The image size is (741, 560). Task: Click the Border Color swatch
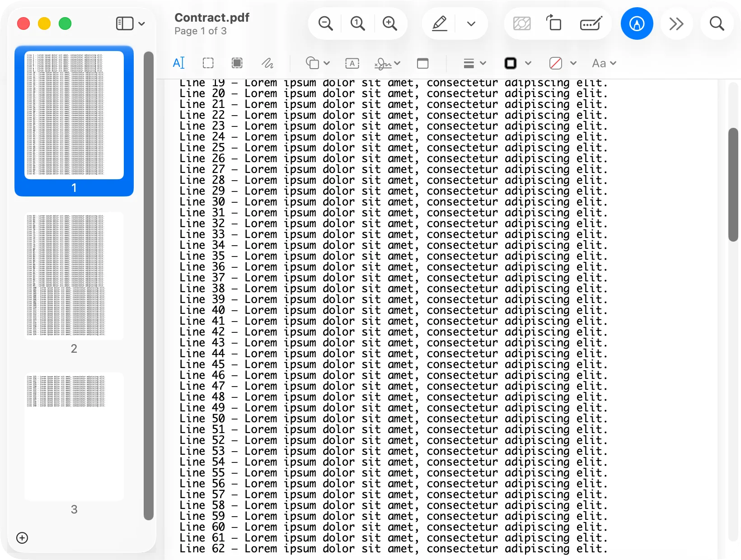click(x=511, y=63)
